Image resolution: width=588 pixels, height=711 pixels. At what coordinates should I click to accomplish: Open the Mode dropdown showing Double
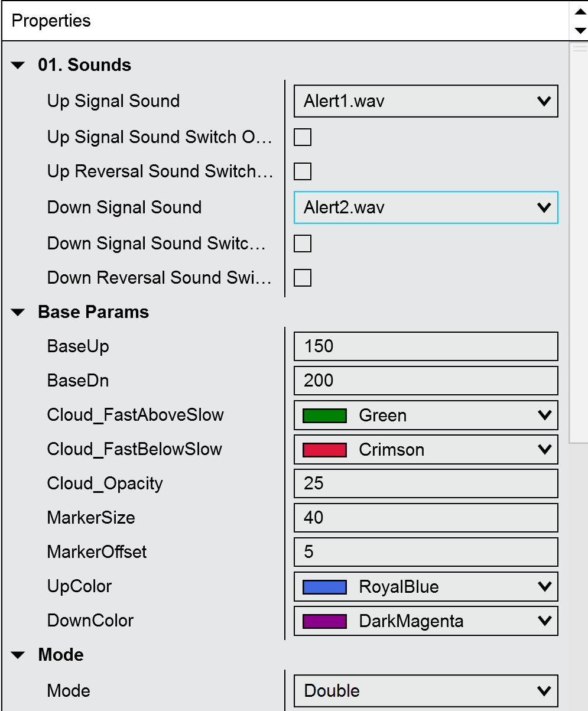pos(426,691)
